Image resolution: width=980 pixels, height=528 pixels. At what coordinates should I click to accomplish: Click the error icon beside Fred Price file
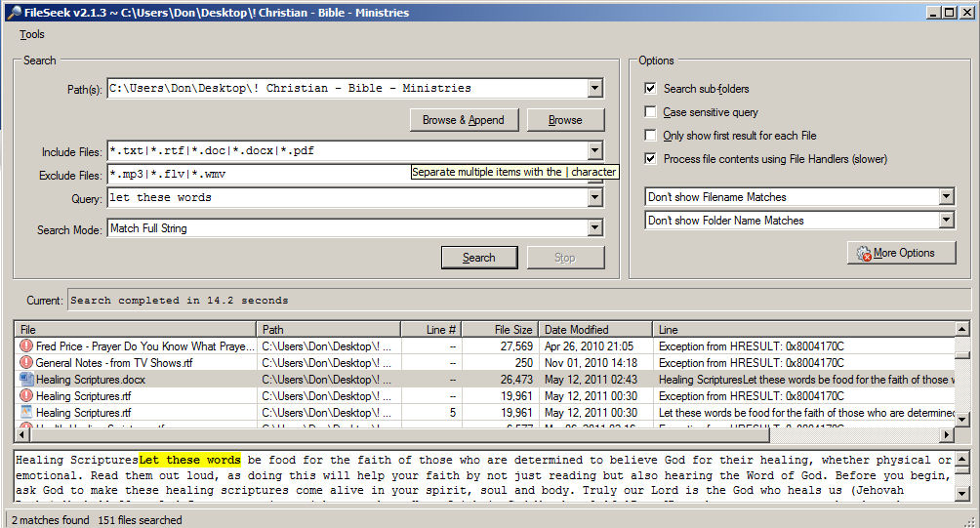pyautogui.click(x=26, y=345)
